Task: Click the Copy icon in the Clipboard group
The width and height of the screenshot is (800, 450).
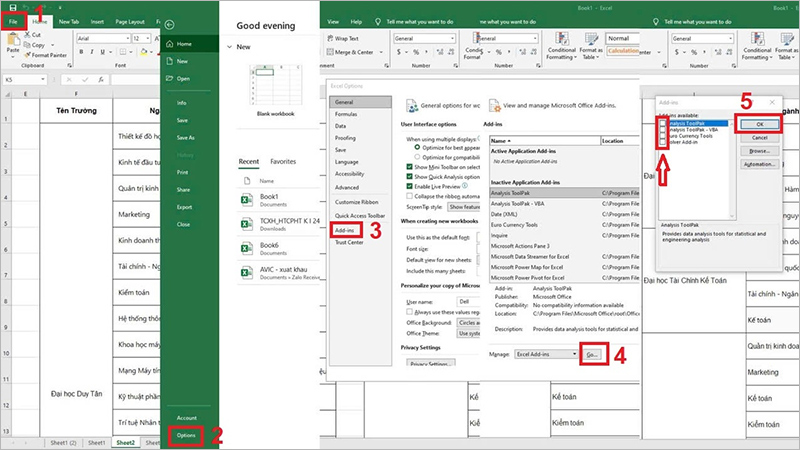Action: click(x=27, y=45)
